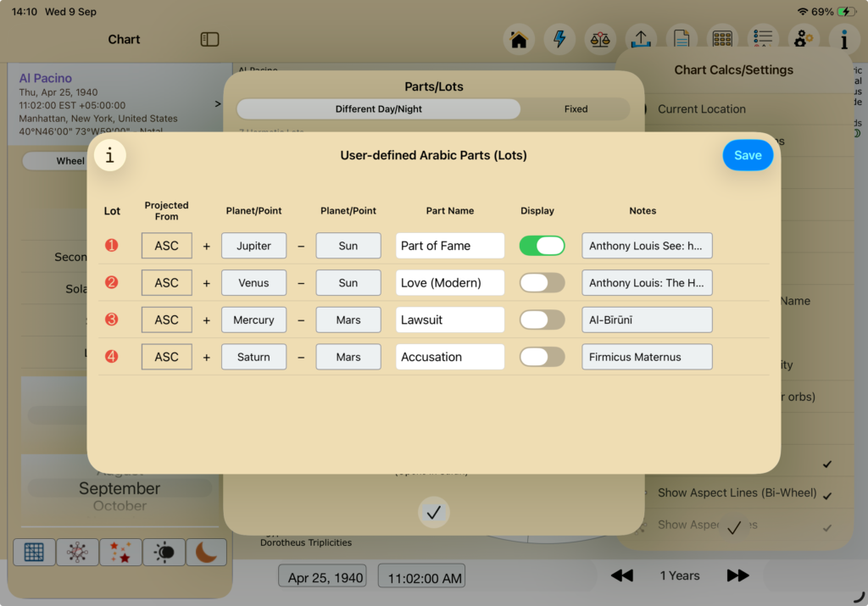Tap the lightning bolt icon

pyautogui.click(x=559, y=39)
